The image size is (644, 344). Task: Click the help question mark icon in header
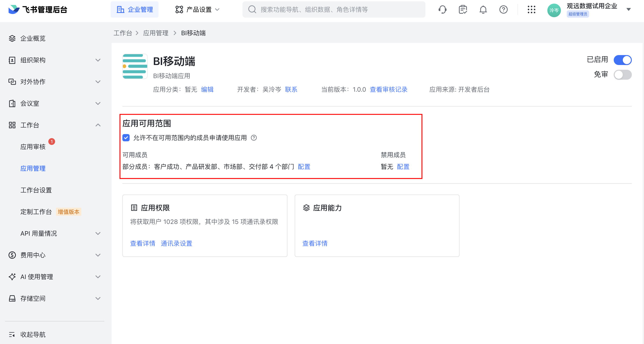(x=503, y=9)
